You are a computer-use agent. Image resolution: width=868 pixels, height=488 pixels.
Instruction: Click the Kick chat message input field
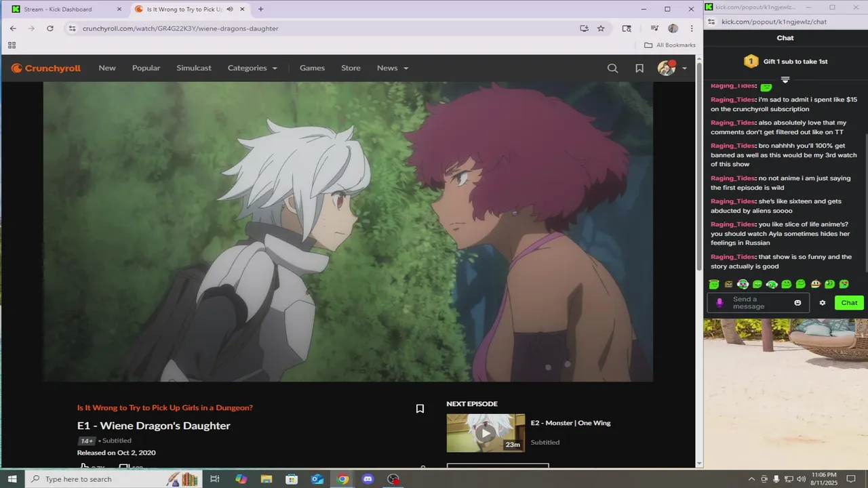(x=759, y=303)
